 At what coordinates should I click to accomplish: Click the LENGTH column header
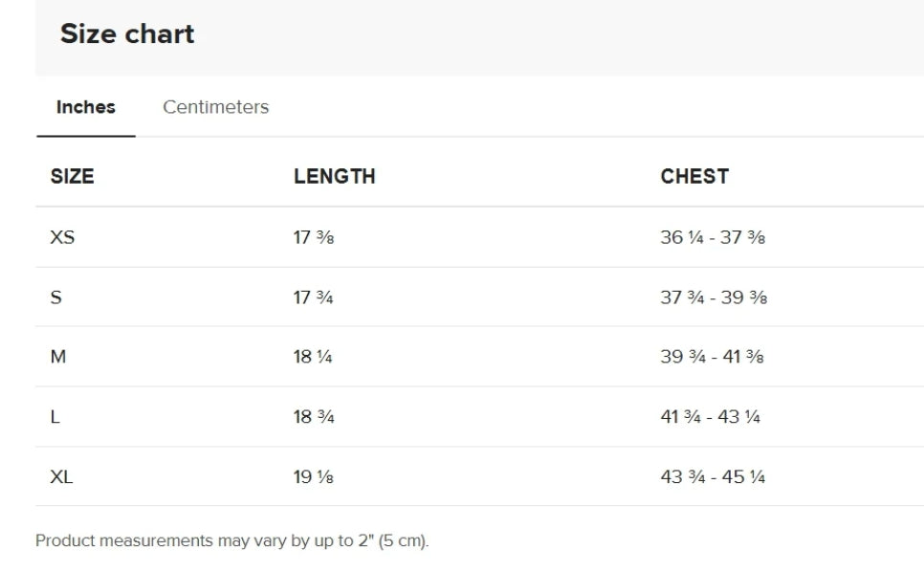tap(334, 176)
